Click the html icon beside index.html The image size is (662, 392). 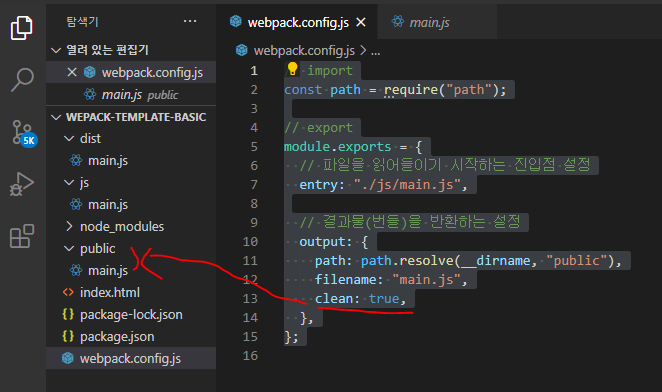[x=68, y=292]
